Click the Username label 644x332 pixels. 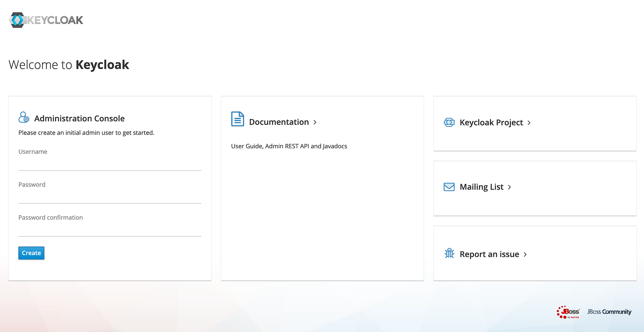[33, 151]
